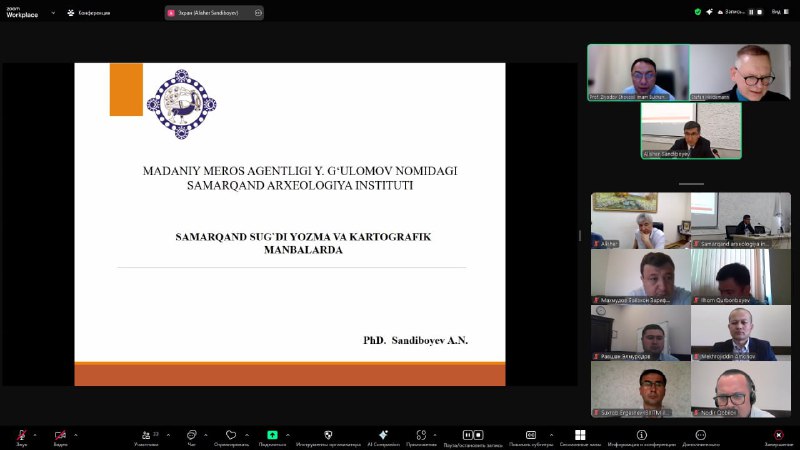800x450 pixels.
Task: Pause recording from top bar
Action: (751, 12)
